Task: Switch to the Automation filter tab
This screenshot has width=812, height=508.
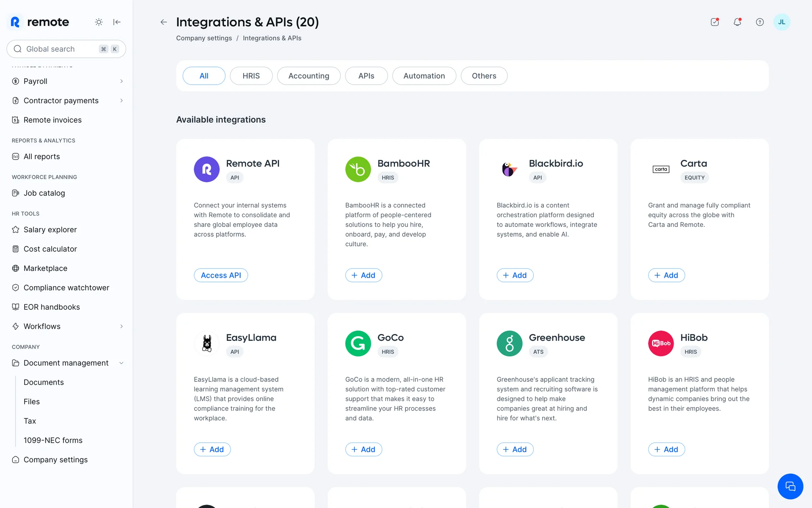Action: [x=424, y=76]
